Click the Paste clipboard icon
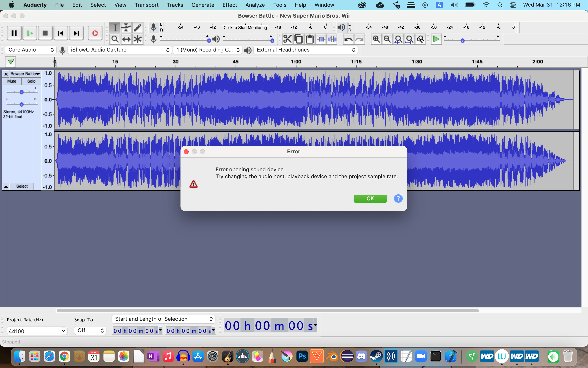 point(310,39)
